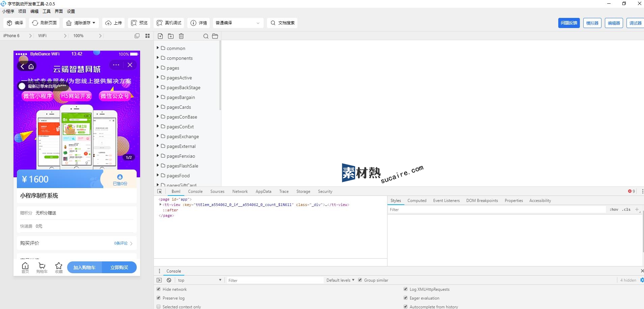Open the 普通编译 compile mode dropdown
Viewport: 644px width, 309px height.
pos(238,23)
